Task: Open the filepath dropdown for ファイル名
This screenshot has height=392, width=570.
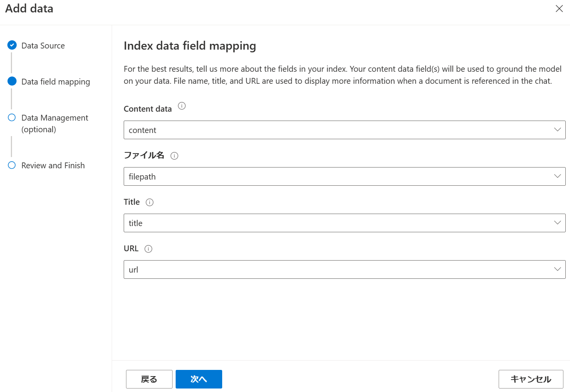Action: (x=558, y=176)
